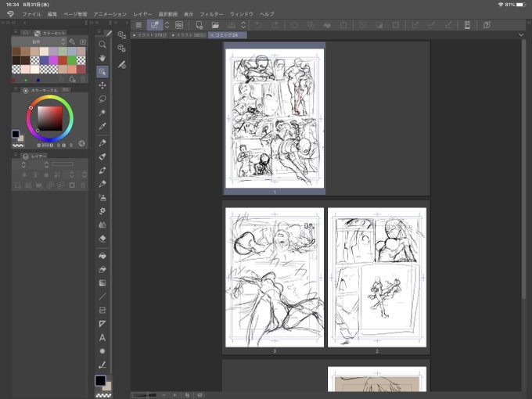This screenshot has width=532, height=399.
Task: Pick the green swatch in color set
Action: point(72,60)
